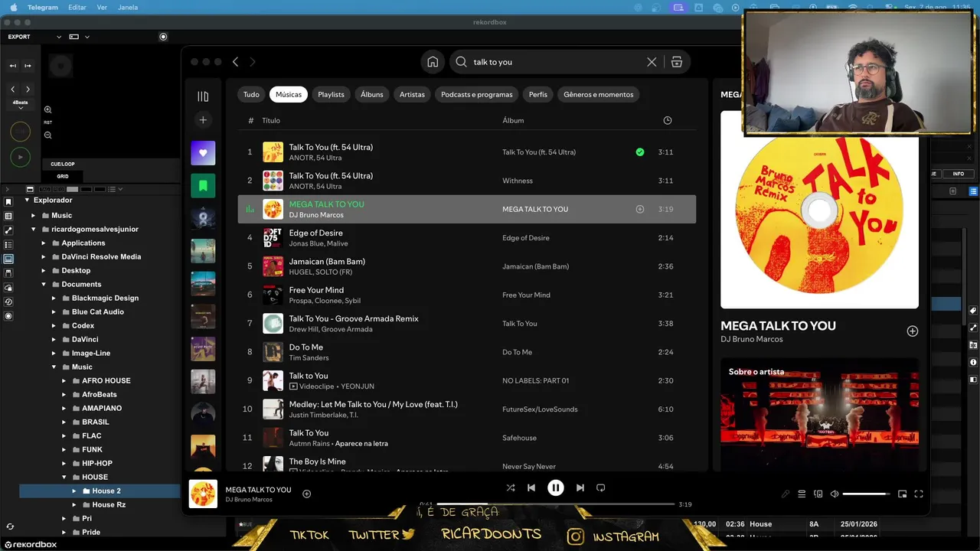
Task: Open FutureSex/LoveSounds album link
Action: coord(540,409)
